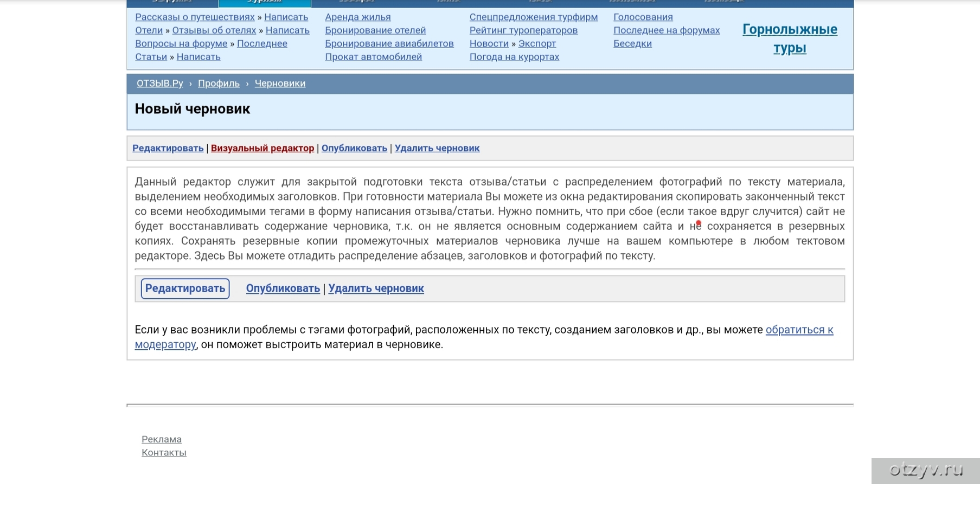Click Удалить черновик after the Редактировать button

point(376,288)
